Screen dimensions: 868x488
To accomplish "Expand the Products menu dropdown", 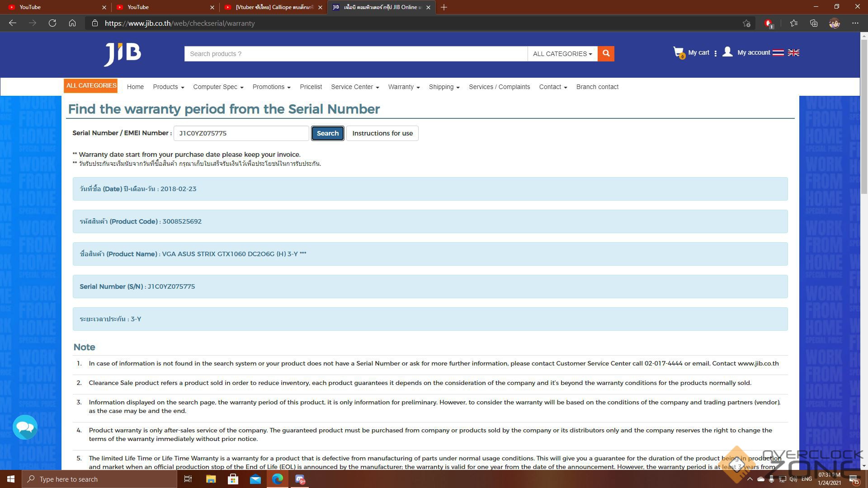I will point(168,87).
